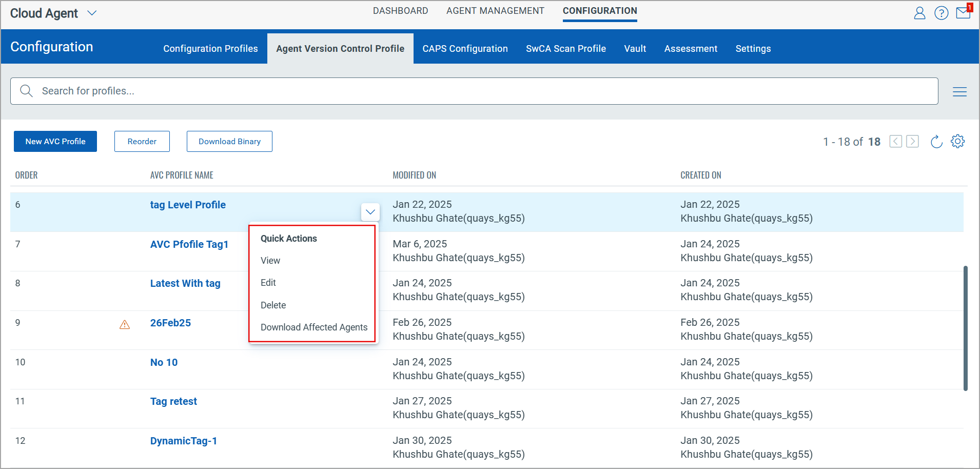Click the hamburger menu beside search bar
This screenshot has height=469, width=980.
click(959, 92)
